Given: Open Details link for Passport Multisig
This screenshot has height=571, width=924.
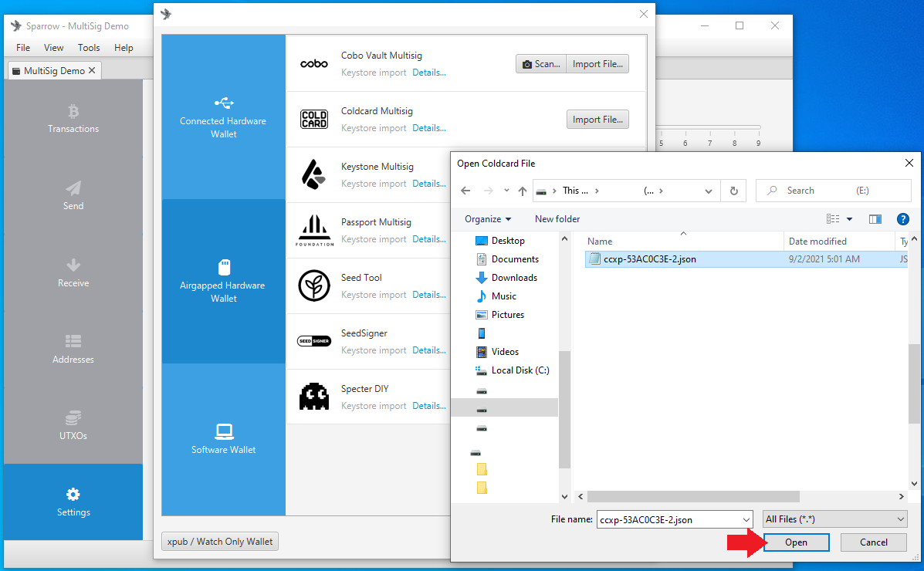Looking at the screenshot, I should point(429,238).
